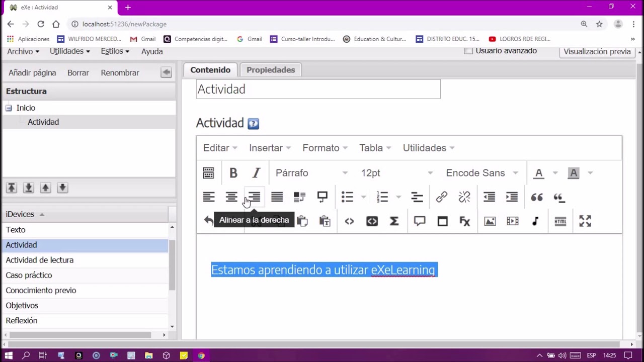
Task: Click the Alinear a la derecha icon
Action: point(254,197)
